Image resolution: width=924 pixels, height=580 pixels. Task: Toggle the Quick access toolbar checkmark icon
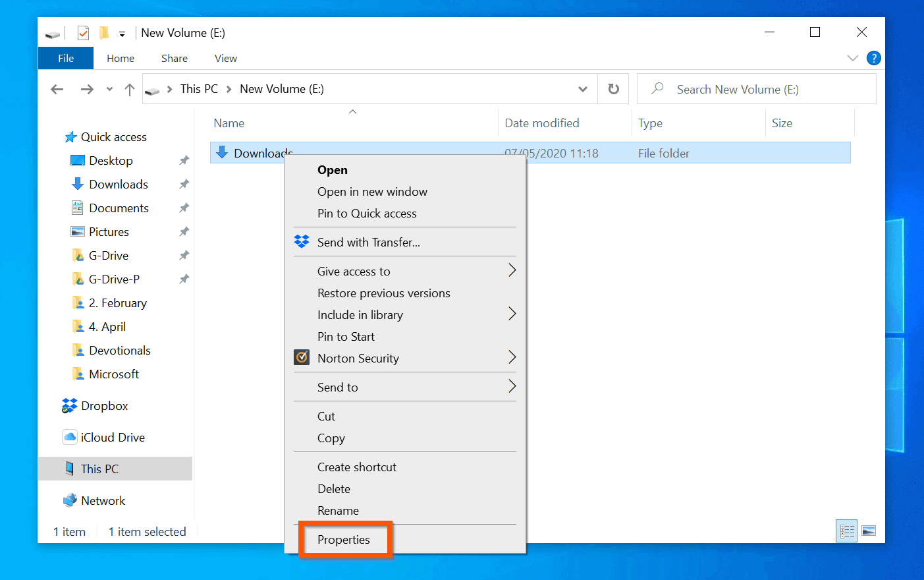(x=82, y=32)
